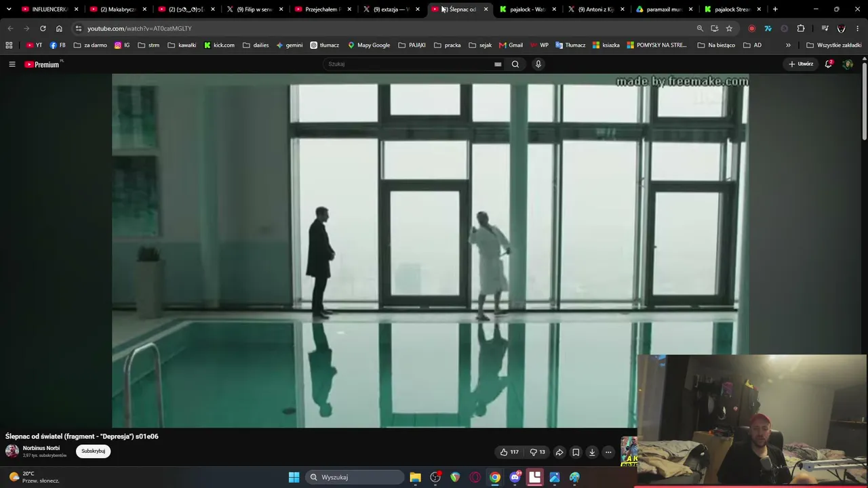Switch to the 'paramaxil' Drive tab

pos(664,9)
